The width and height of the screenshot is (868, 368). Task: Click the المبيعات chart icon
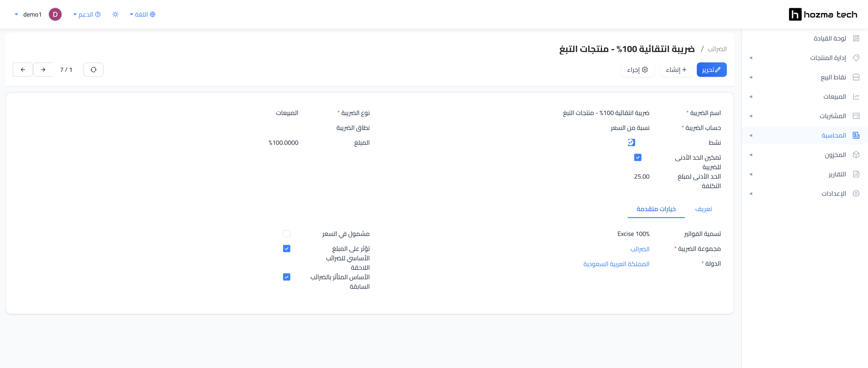[856, 97]
